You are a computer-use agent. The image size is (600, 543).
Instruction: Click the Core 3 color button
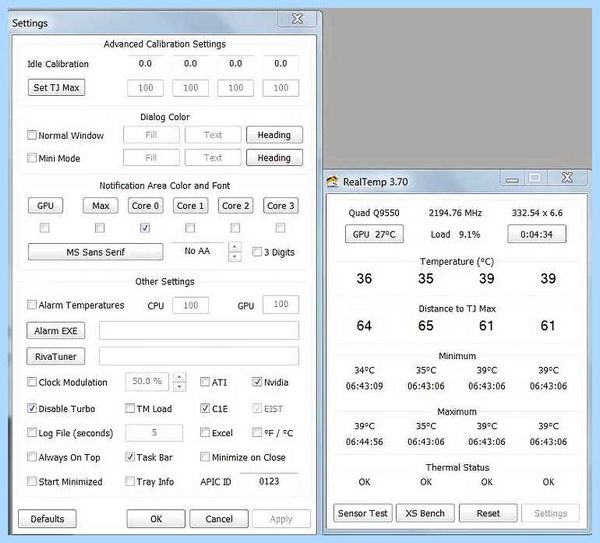280,205
